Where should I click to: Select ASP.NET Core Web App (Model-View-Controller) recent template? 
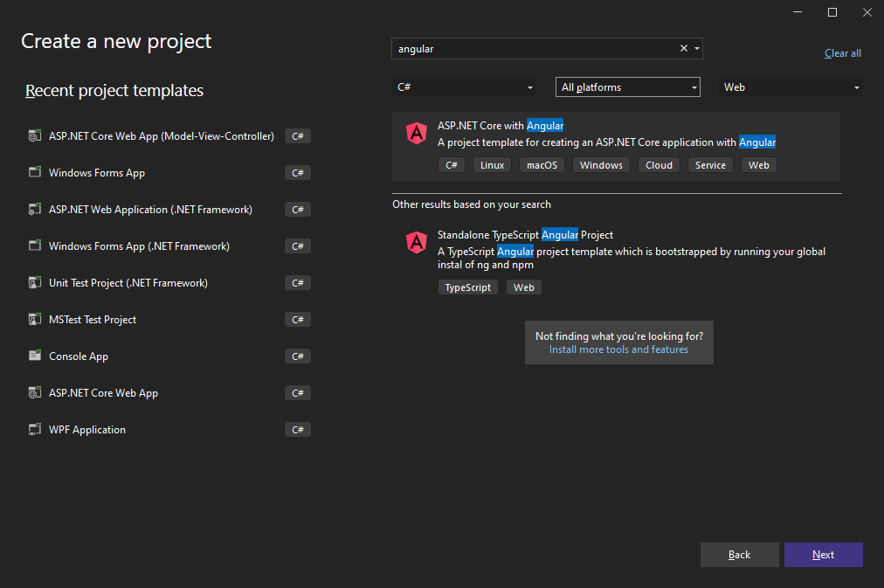tap(169, 136)
